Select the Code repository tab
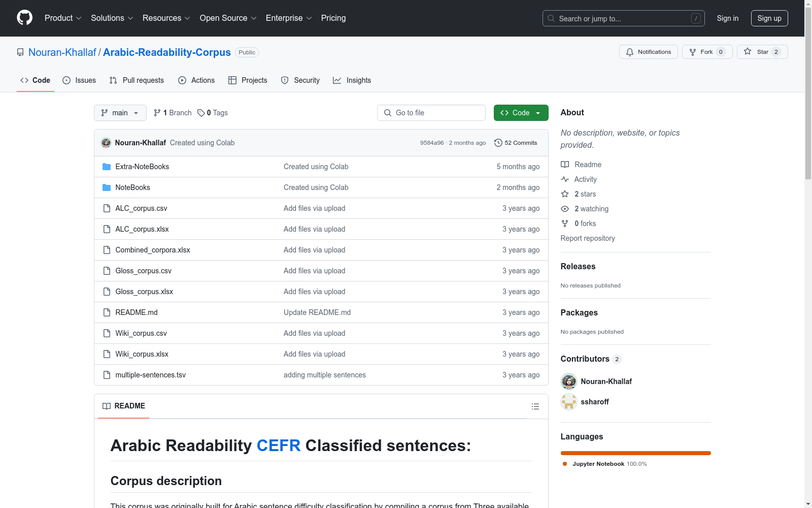The image size is (812, 508). 36,80
